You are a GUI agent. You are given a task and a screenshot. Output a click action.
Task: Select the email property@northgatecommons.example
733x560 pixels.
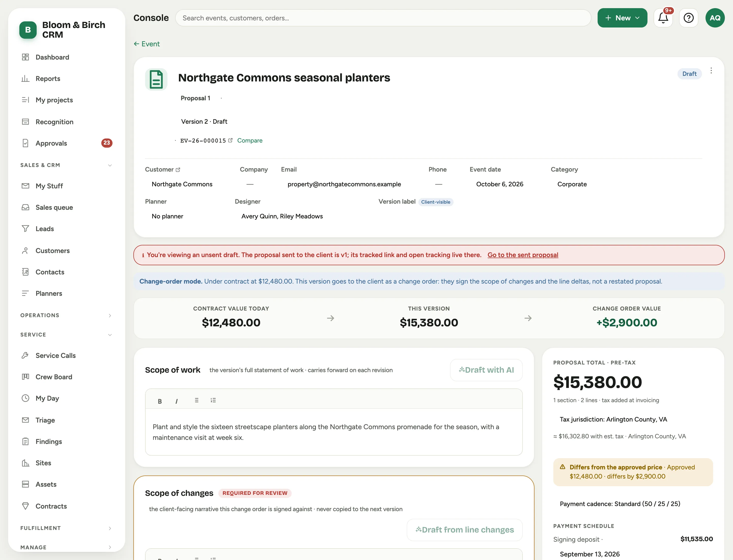[x=344, y=184]
